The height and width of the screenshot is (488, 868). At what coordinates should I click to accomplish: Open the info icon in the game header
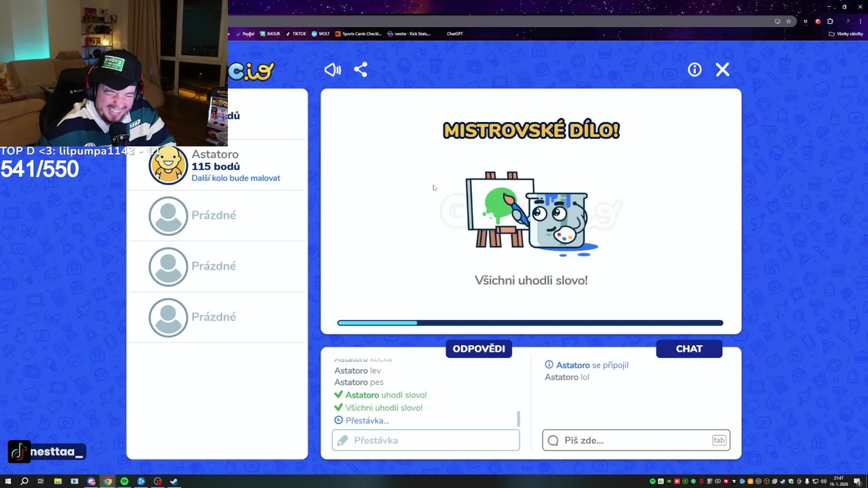[694, 70]
